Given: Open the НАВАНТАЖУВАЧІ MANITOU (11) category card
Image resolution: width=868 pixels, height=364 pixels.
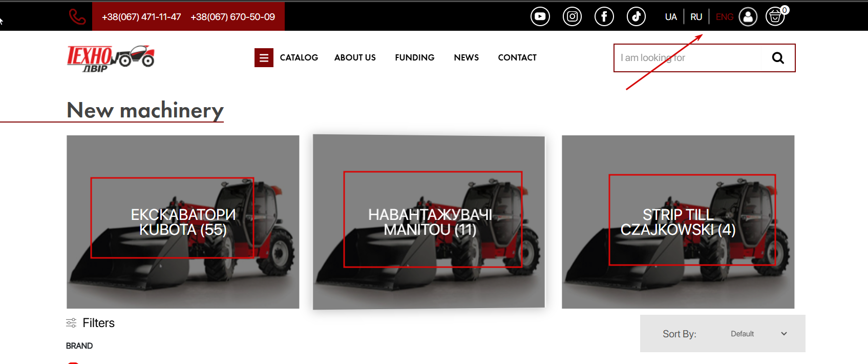Looking at the screenshot, I should 429,222.
